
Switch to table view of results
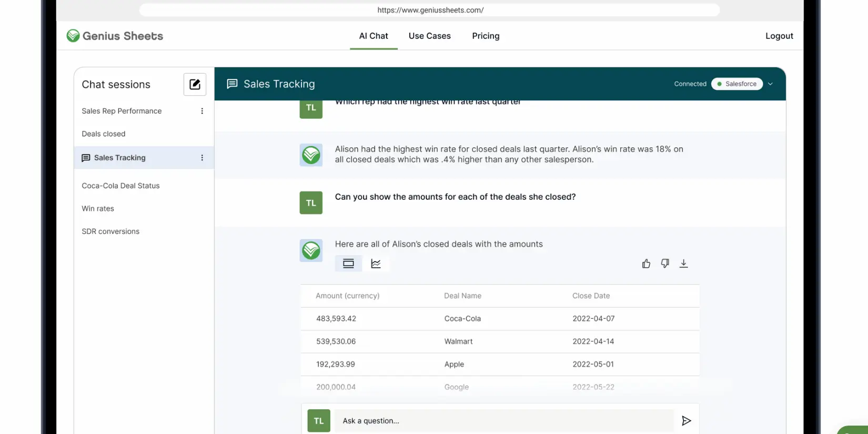(x=348, y=264)
